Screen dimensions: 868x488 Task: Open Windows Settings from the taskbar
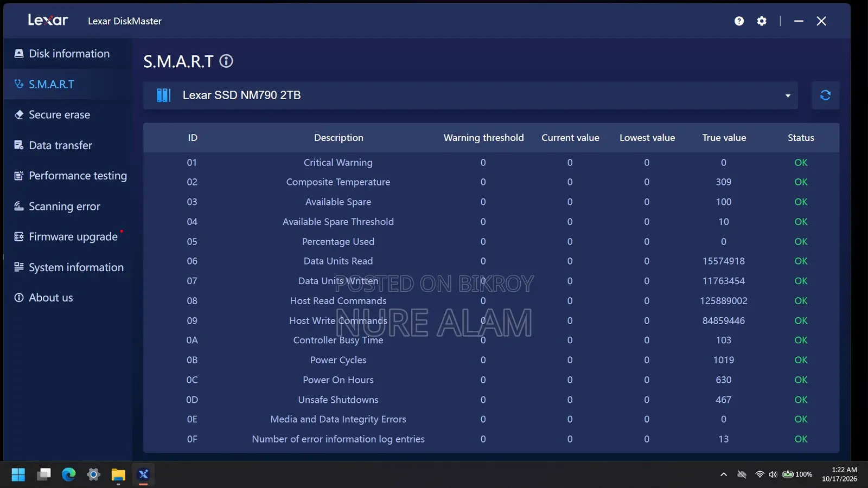[x=93, y=474]
